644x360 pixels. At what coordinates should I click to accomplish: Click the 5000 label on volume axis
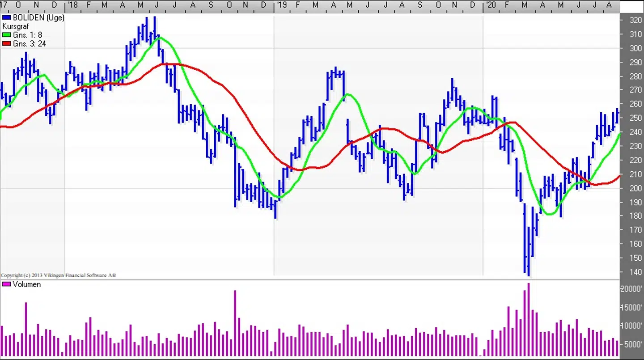(632, 344)
